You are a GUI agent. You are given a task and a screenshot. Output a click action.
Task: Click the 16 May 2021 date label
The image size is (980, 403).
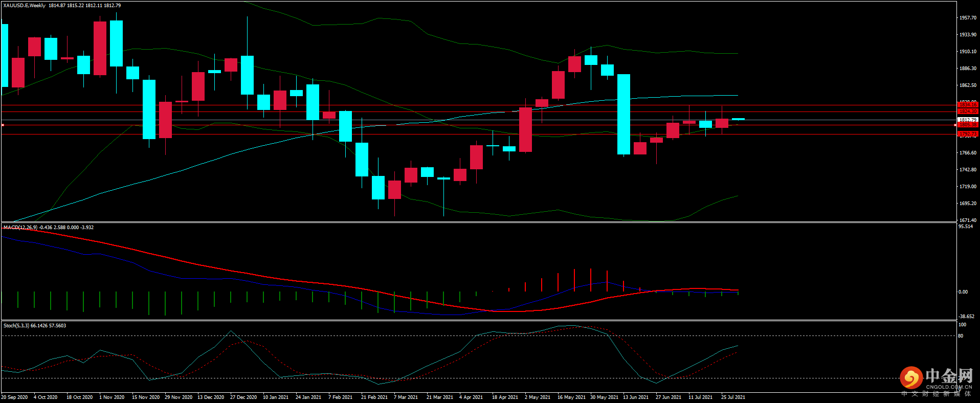(572, 397)
